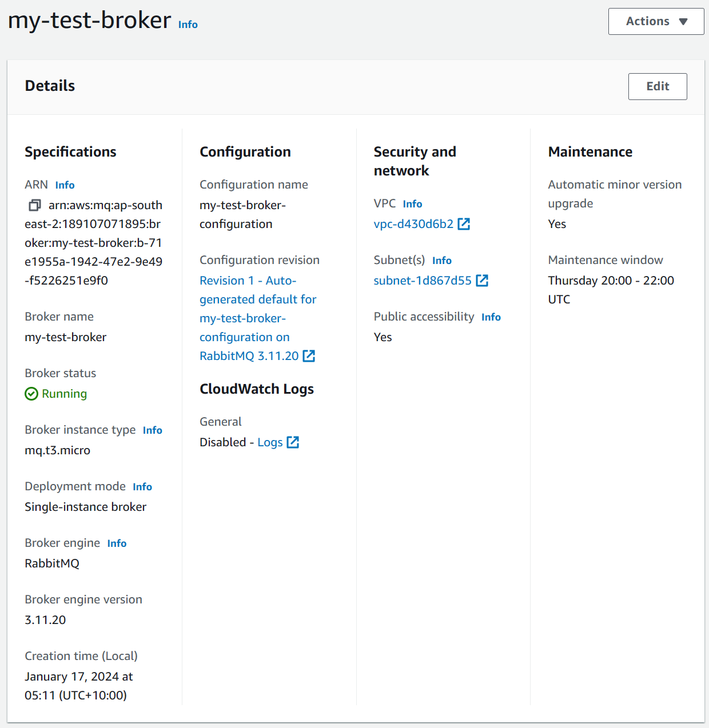Open Info for Broker engine
Image resolution: width=709 pixels, height=728 pixels.
click(x=117, y=543)
